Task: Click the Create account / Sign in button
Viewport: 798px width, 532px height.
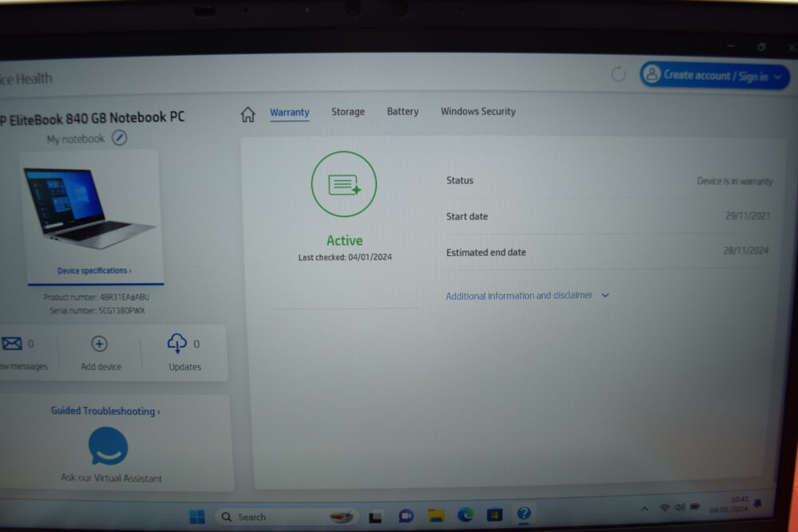Action: coord(714,76)
